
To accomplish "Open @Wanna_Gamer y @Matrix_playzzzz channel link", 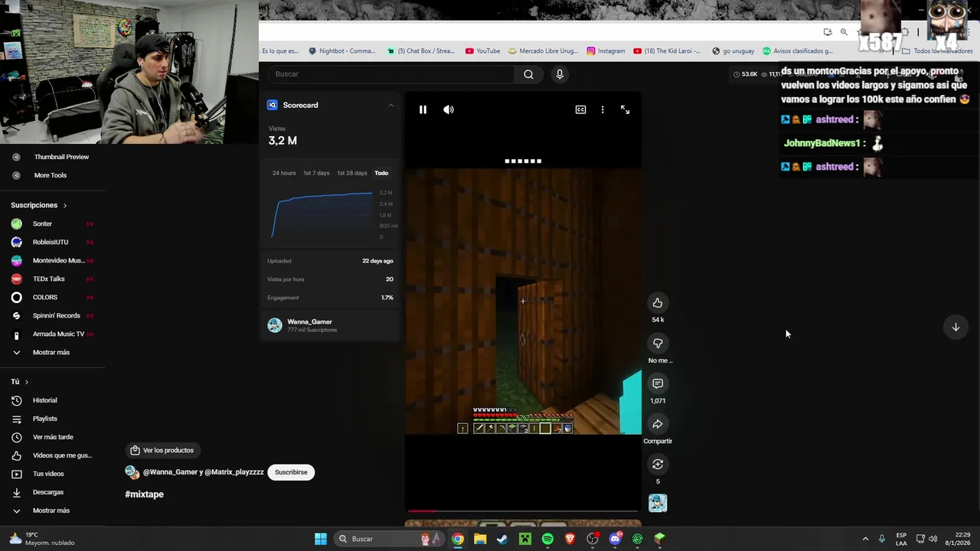I will [x=203, y=472].
